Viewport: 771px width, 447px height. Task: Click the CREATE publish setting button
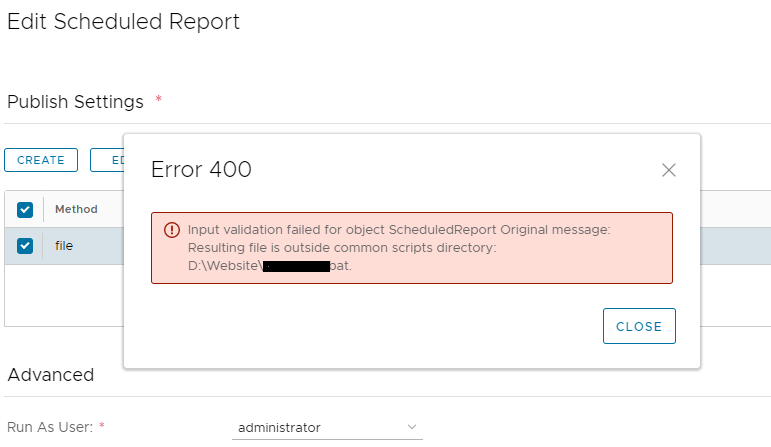point(41,160)
